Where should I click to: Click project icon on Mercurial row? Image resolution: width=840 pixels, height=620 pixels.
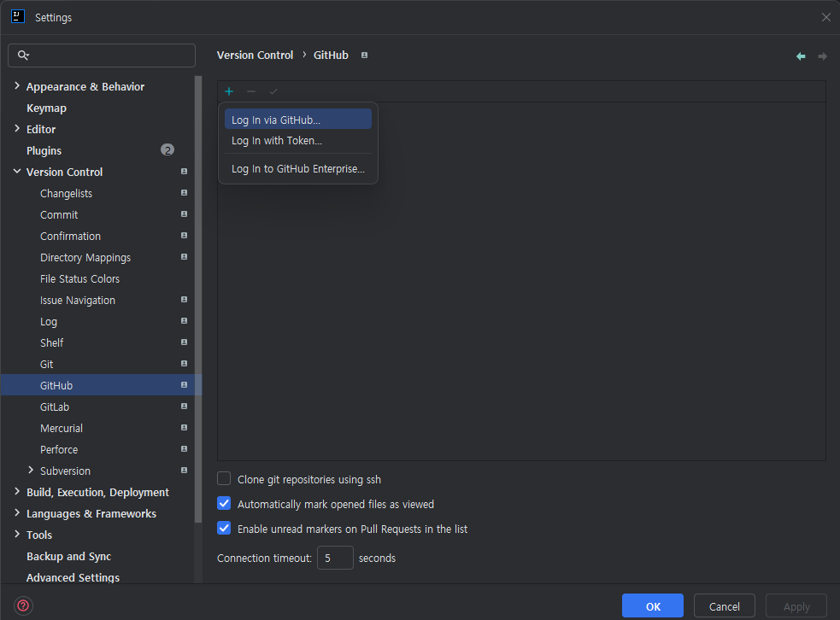point(185,428)
